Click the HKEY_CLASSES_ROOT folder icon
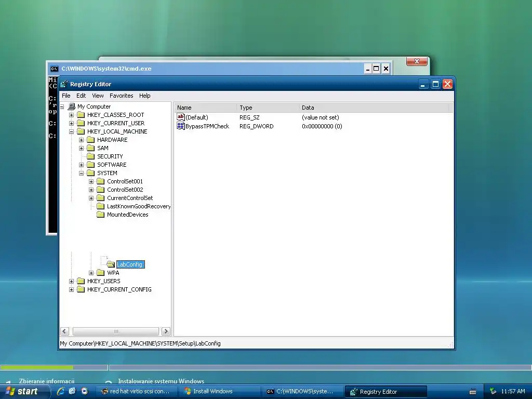Viewport: 532px width, 399px height. point(81,115)
